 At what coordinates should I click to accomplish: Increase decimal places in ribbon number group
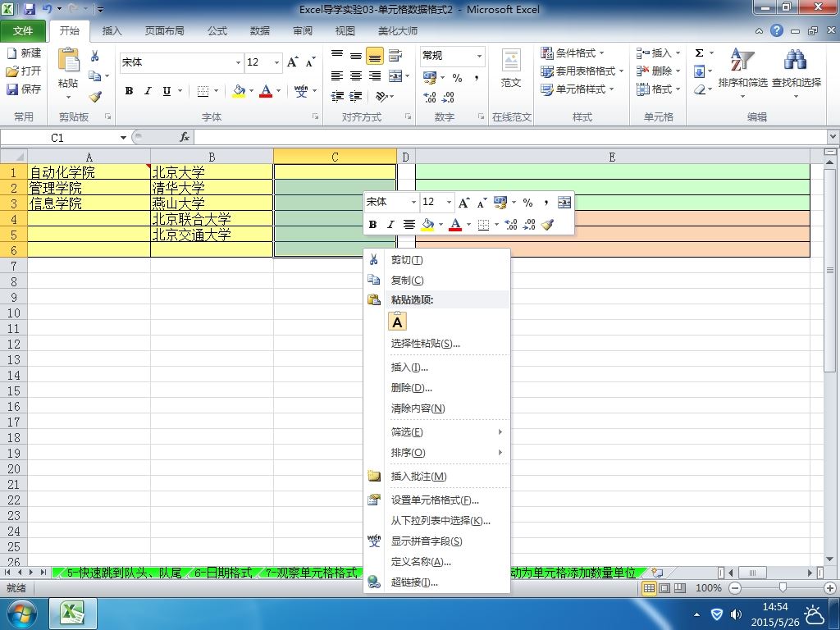(430, 97)
